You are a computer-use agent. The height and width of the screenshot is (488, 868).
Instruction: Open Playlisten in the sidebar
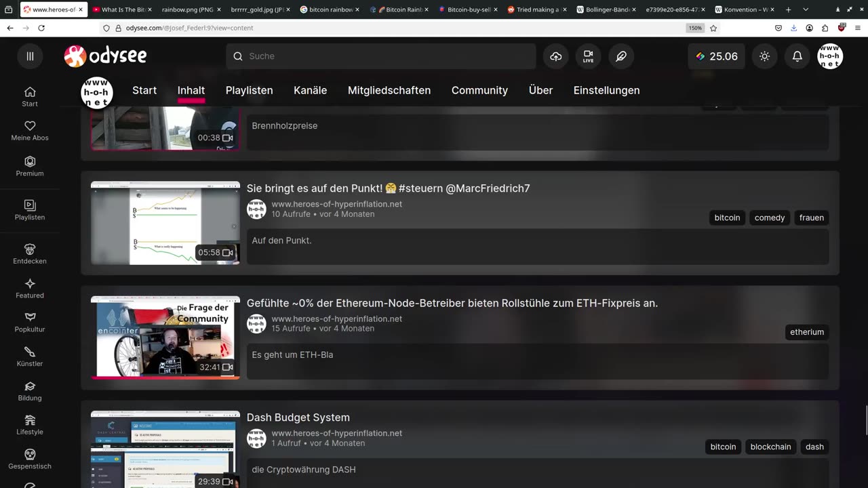(x=30, y=210)
